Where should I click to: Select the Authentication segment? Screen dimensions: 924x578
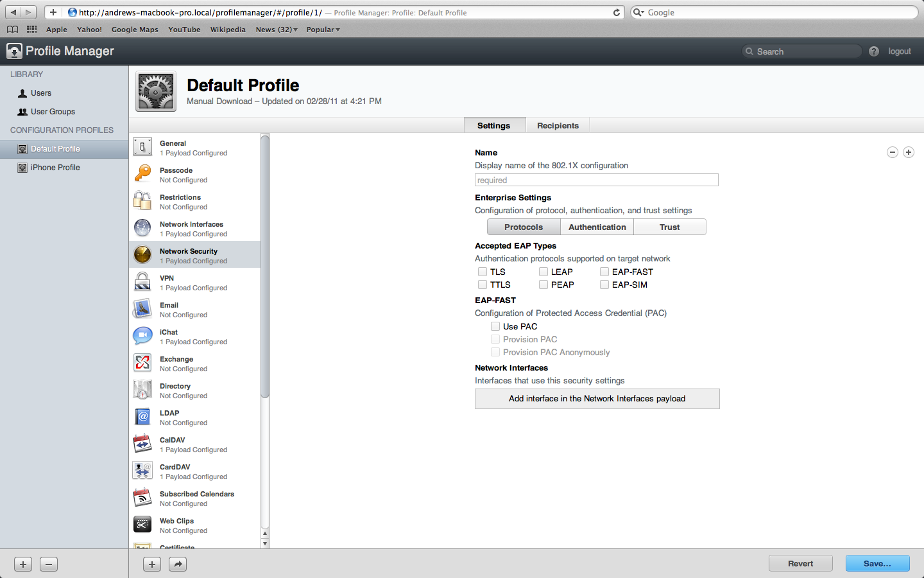point(597,227)
